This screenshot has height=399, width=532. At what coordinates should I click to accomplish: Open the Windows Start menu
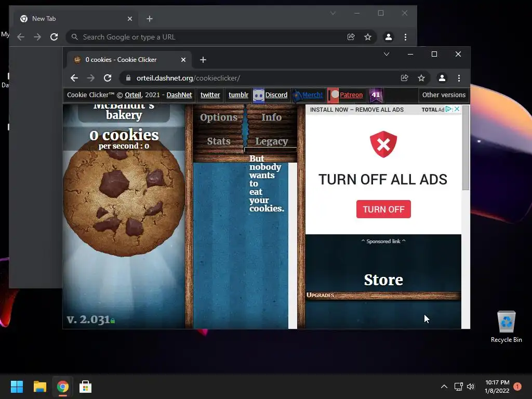[17, 387]
